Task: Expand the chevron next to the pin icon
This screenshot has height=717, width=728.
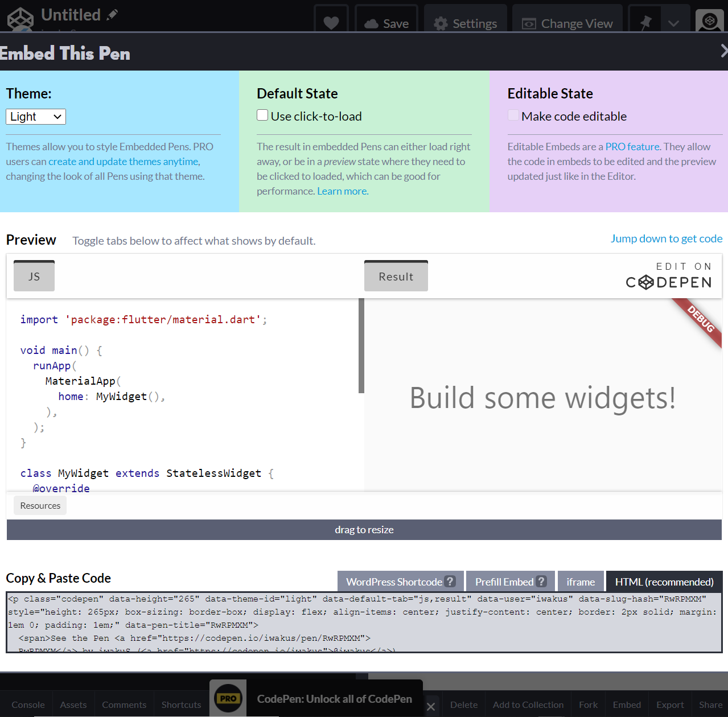Action: click(674, 23)
